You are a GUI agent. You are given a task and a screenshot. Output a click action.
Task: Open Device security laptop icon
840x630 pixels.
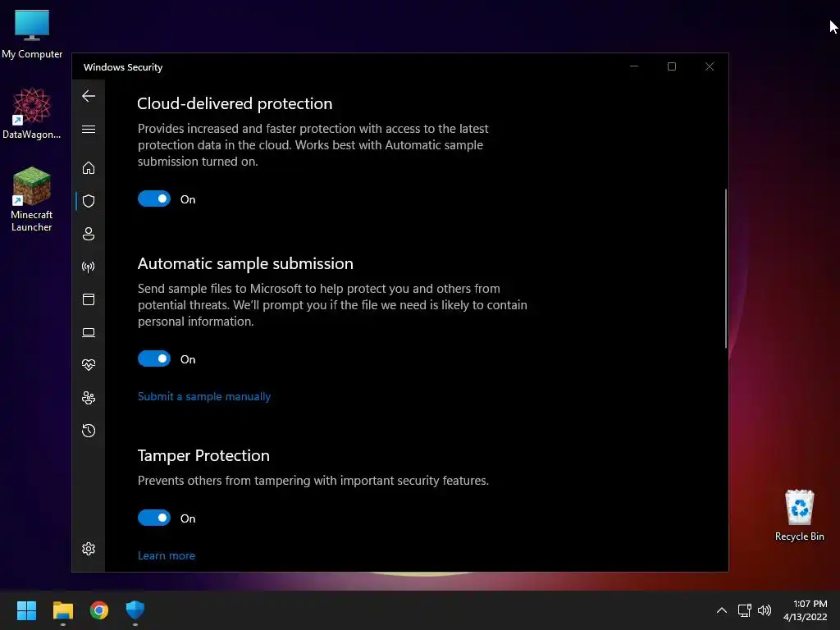[x=89, y=332]
